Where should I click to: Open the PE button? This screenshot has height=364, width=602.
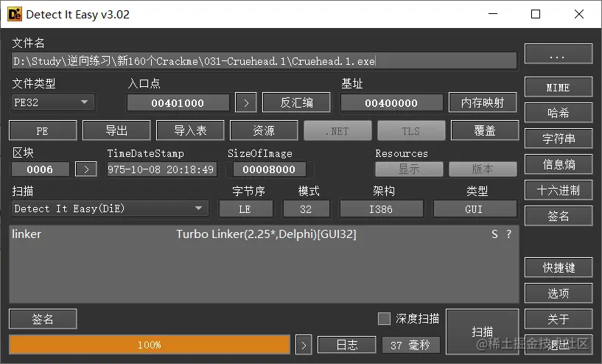43,130
